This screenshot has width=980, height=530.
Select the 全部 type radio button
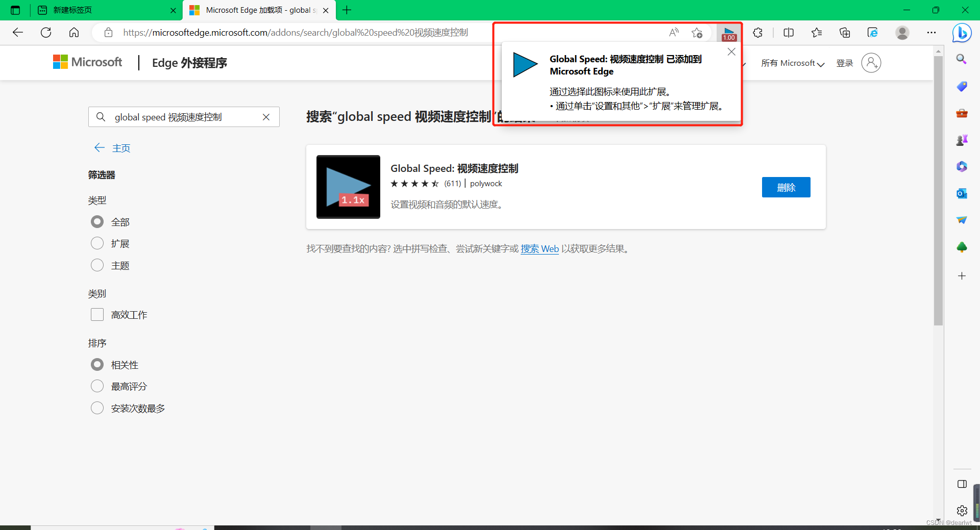pyautogui.click(x=97, y=222)
